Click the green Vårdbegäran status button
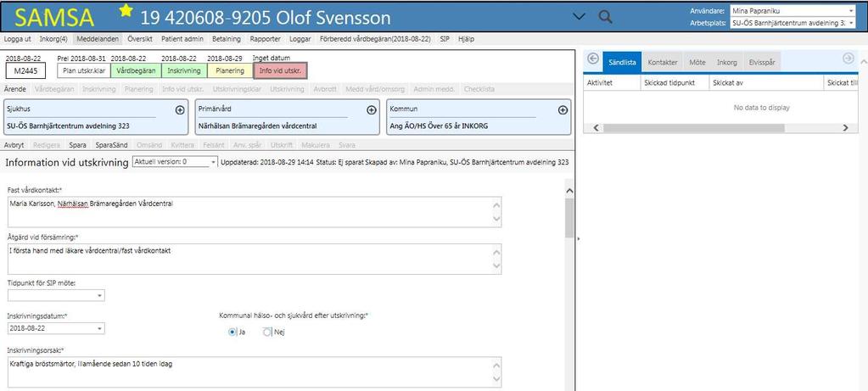 136,70
